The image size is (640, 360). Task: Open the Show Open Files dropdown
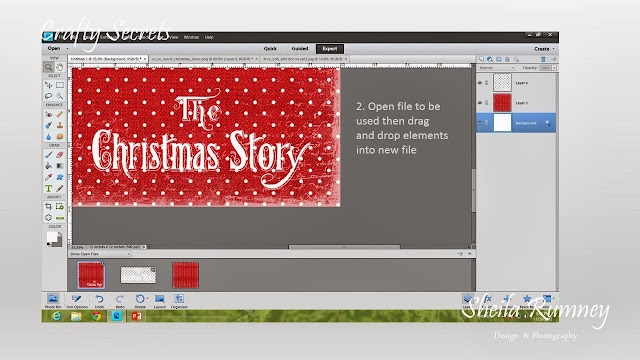(x=100, y=254)
